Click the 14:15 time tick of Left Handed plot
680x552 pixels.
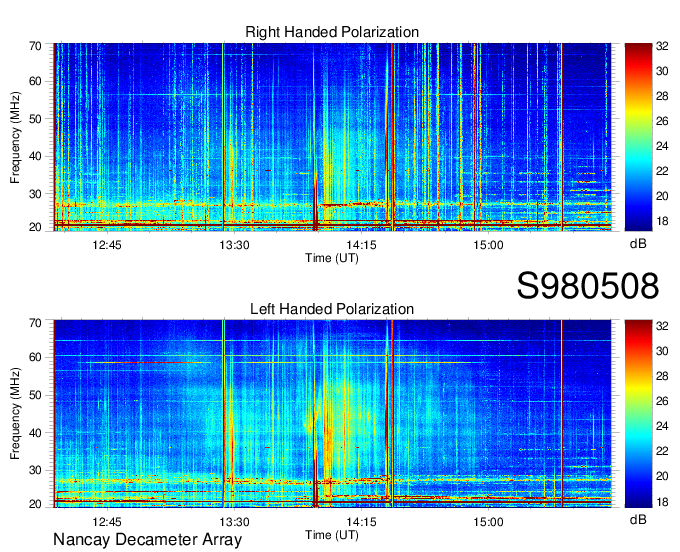361,522
